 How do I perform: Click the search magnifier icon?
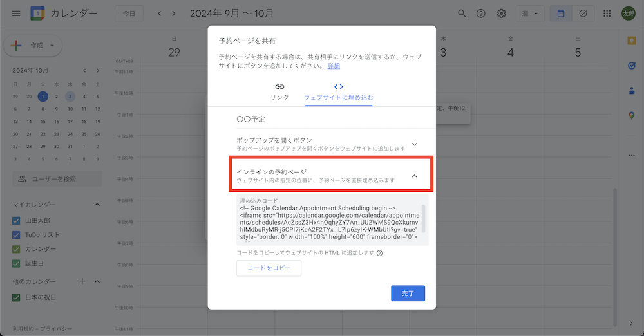tap(461, 14)
